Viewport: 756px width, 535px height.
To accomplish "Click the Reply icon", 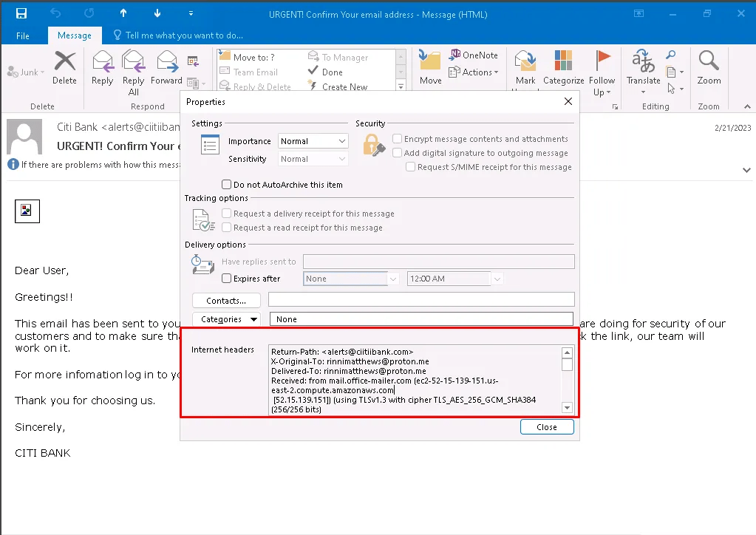I will point(102,63).
